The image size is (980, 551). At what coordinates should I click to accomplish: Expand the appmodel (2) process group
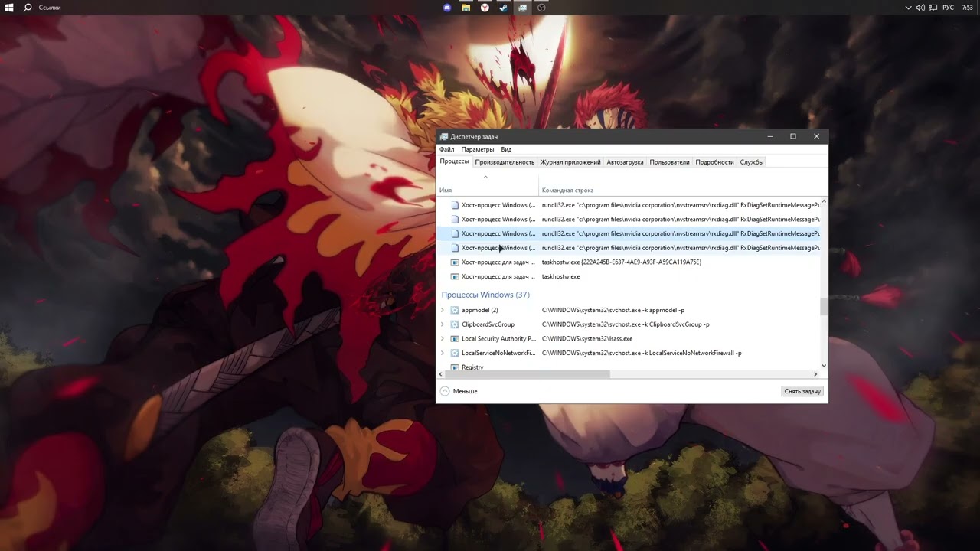(x=443, y=310)
